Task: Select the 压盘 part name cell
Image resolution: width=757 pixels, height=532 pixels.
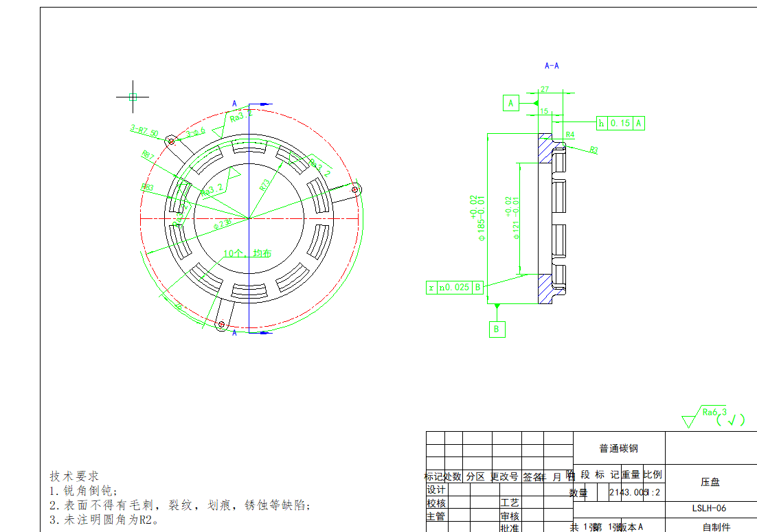Action: click(x=710, y=483)
